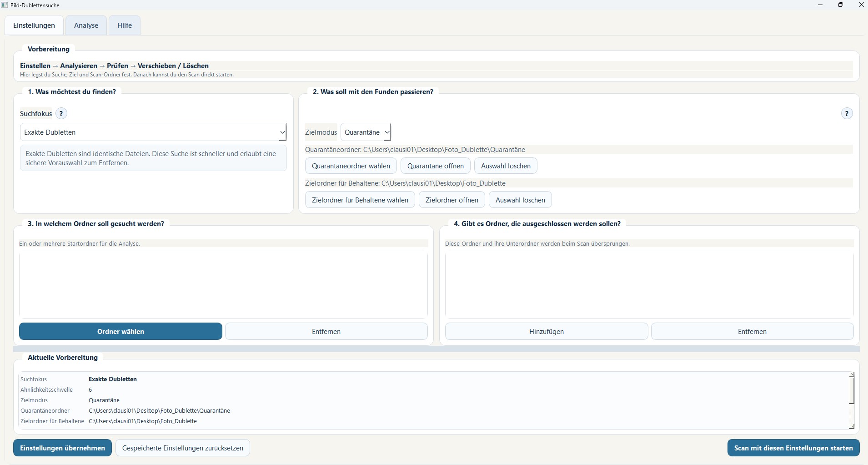Apply settings with Einstellungen übernehmen

tap(62, 448)
